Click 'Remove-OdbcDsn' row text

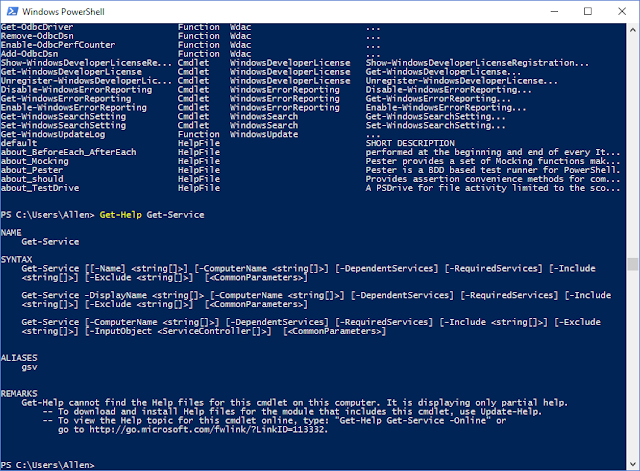tap(37, 36)
